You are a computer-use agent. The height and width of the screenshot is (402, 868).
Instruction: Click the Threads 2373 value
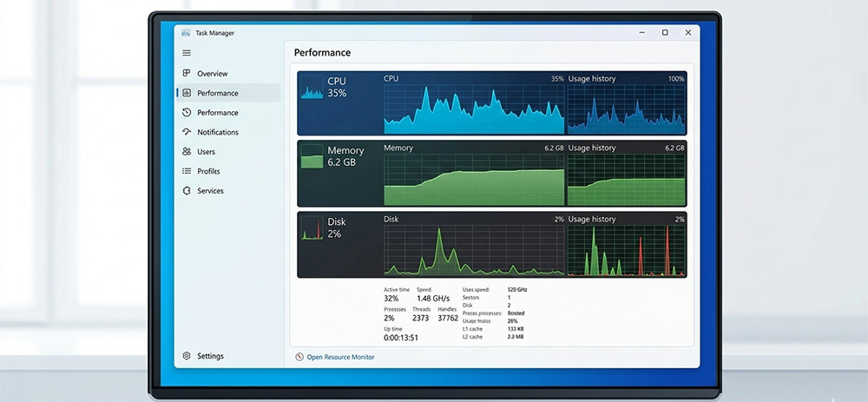pyautogui.click(x=421, y=318)
